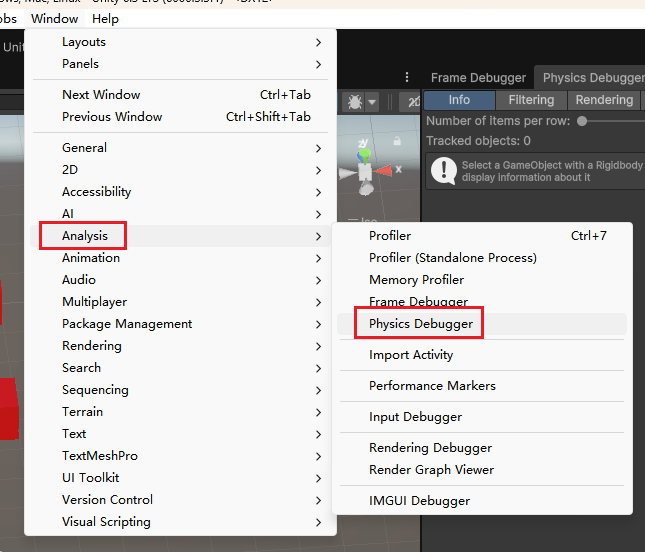Click the items per row slider handle

[582, 121]
